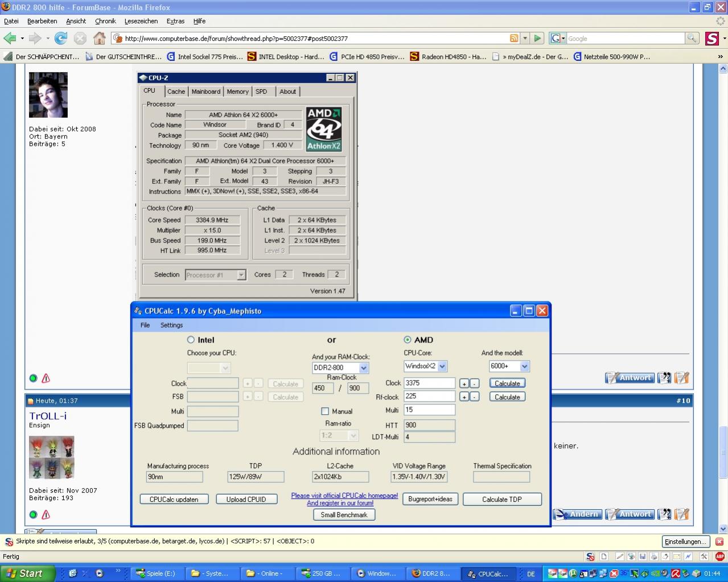The height and width of the screenshot is (582, 728).
Task: Open the 6000+ model dropdown
Action: [x=524, y=366]
